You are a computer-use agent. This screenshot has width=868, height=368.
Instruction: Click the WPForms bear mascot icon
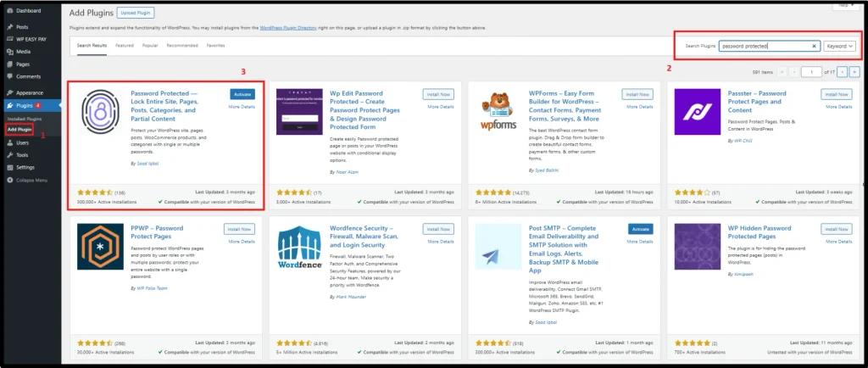pos(498,112)
